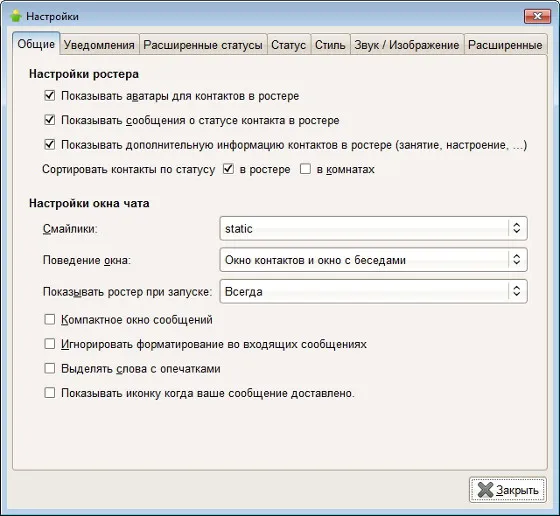Image resolution: width=560 pixels, height=516 pixels.
Task: Close the Настройки window with red X
Action: tap(537, 16)
